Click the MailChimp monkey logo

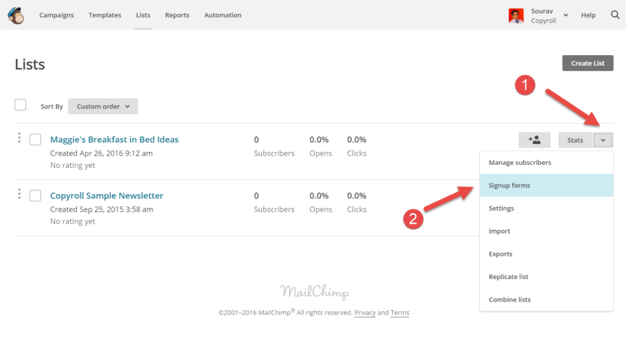(16, 15)
